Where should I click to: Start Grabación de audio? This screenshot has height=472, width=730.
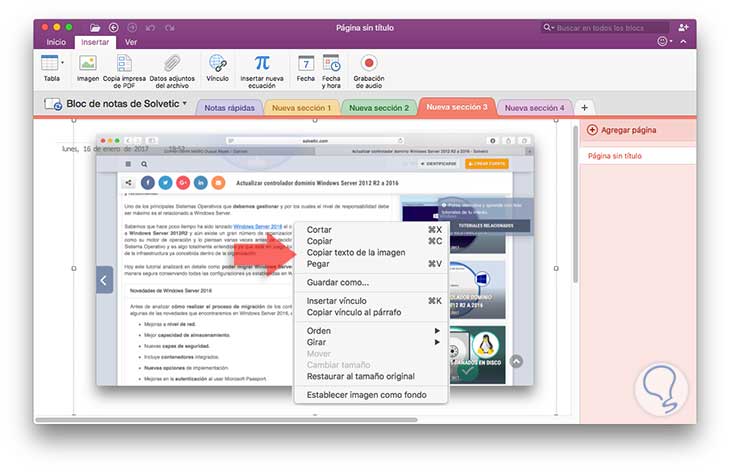click(x=369, y=71)
